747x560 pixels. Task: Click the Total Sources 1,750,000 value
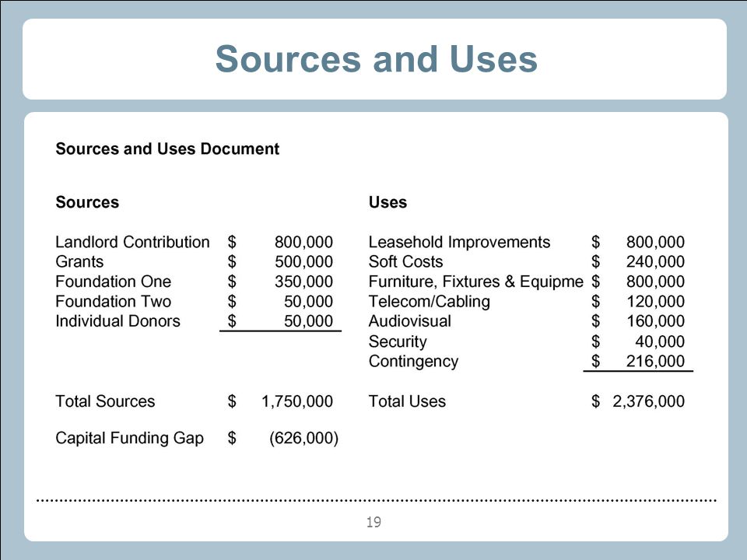(x=296, y=401)
